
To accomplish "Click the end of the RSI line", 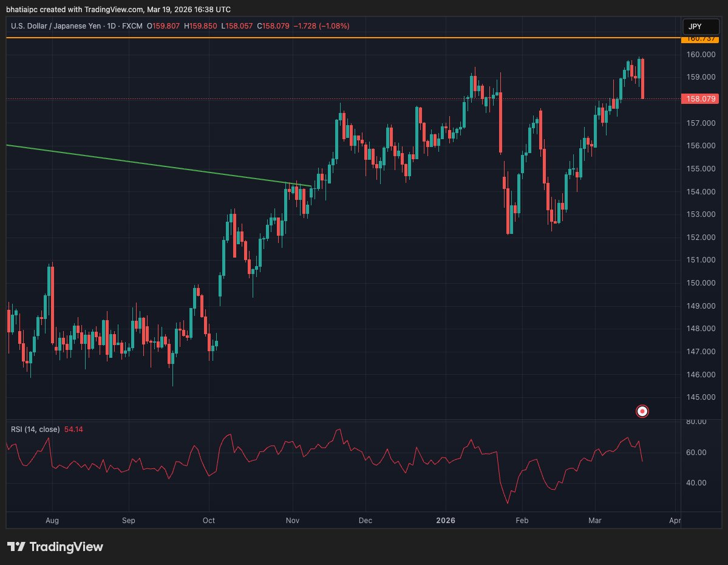I will tap(642, 461).
